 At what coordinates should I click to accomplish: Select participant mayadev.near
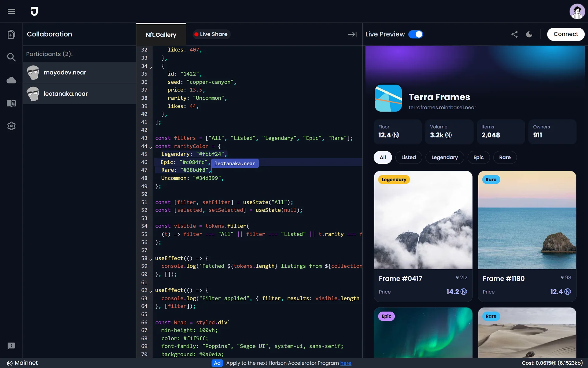[79, 73]
